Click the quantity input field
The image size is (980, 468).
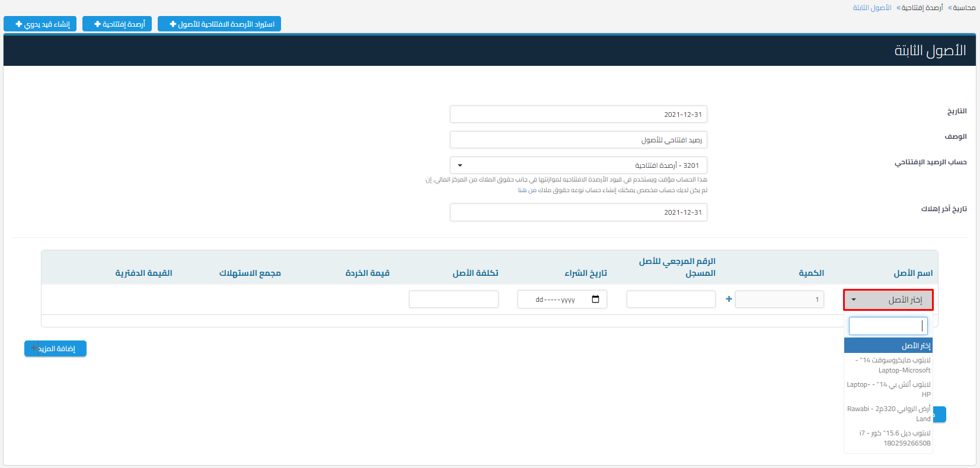point(779,300)
